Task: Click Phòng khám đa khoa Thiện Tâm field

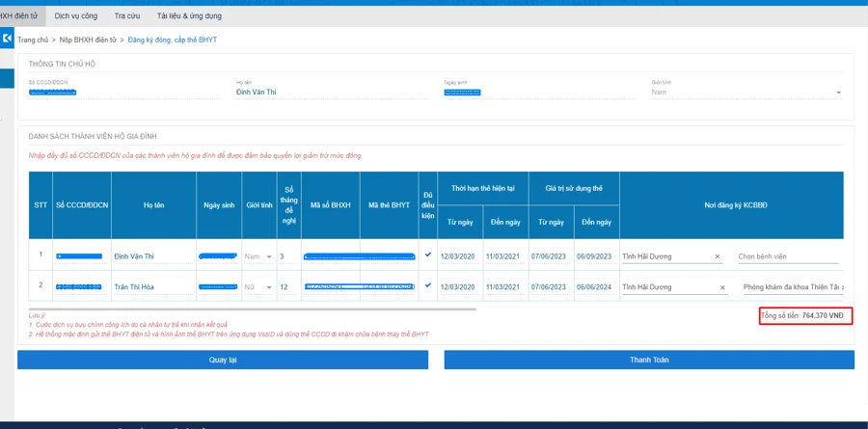Action: [x=791, y=287]
